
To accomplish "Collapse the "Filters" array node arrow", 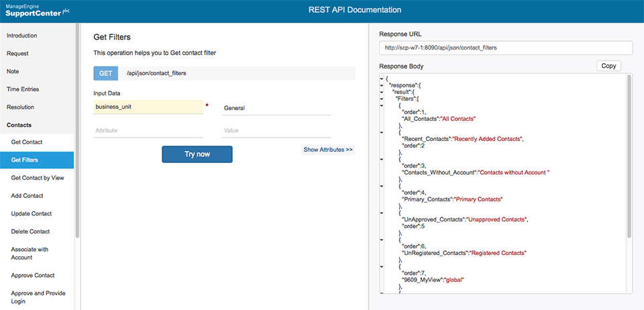I will coord(381,99).
